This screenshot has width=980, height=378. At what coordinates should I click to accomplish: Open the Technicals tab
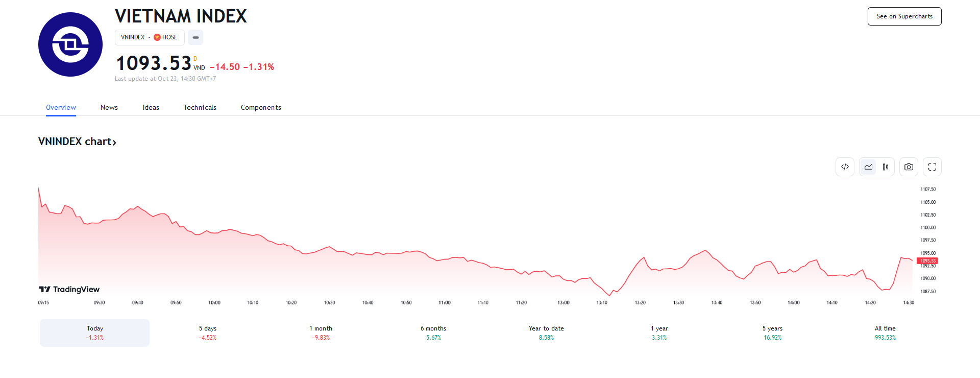point(200,107)
